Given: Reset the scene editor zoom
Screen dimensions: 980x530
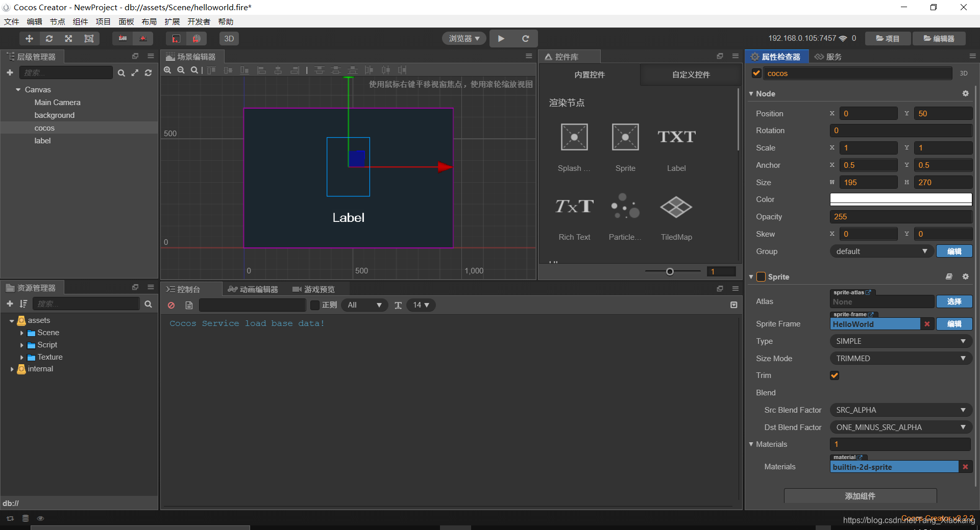Looking at the screenshot, I should pos(194,70).
